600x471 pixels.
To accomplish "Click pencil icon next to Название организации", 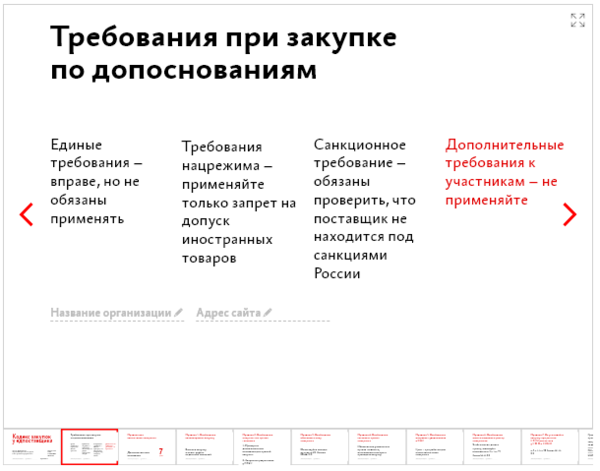I will pyautogui.click(x=179, y=313).
